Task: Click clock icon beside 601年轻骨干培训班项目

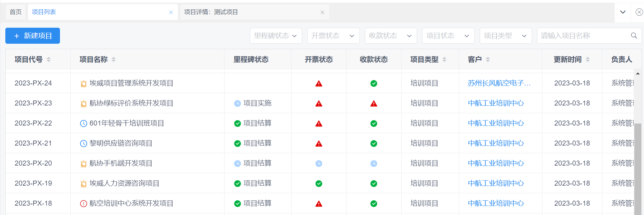Action: (x=83, y=124)
